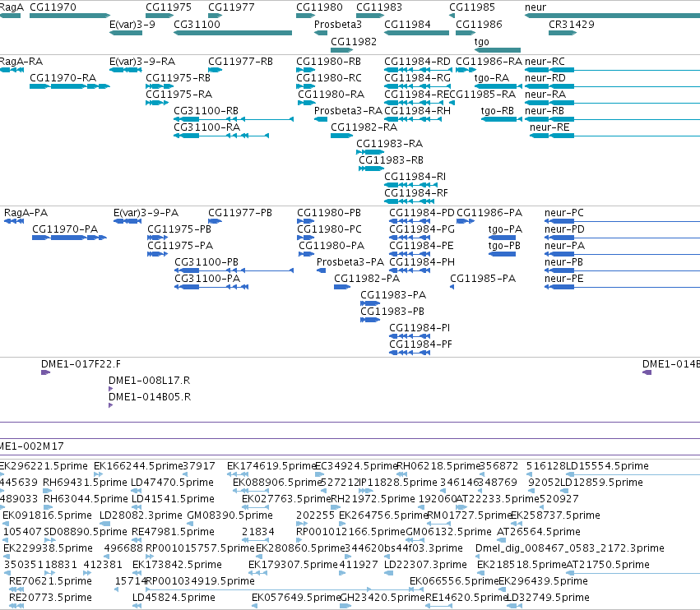The width and height of the screenshot is (700, 610).
Task: Select EST RH69431.5prime
Action: 85,483
